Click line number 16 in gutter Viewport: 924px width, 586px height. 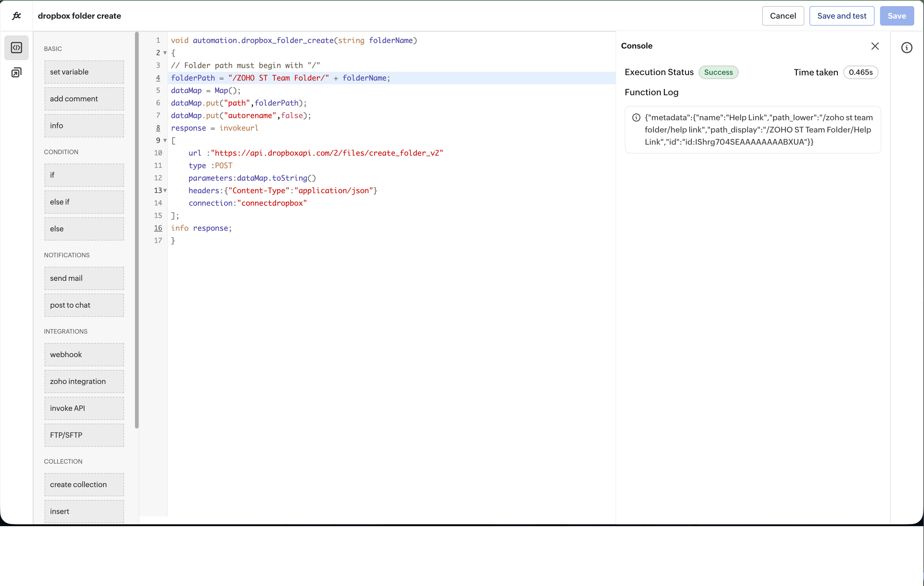pyautogui.click(x=158, y=228)
